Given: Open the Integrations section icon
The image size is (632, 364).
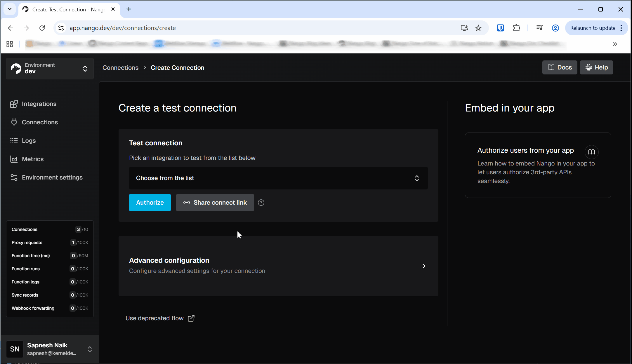Looking at the screenshot, I should point(14,104).
